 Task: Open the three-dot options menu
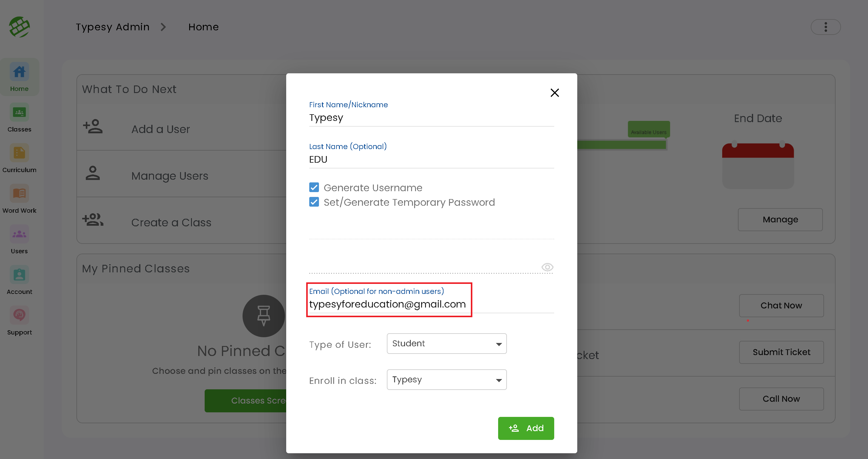(x=826, y=27)
